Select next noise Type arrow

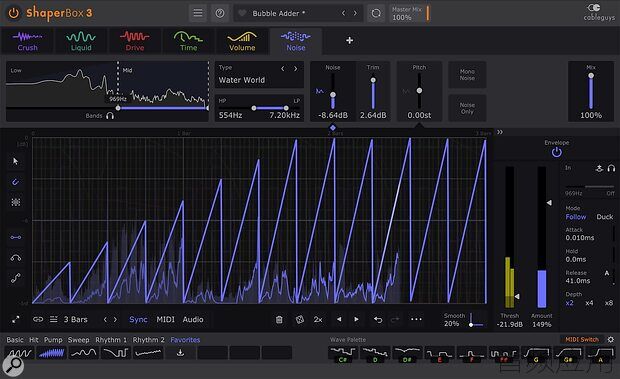(295, 68)
